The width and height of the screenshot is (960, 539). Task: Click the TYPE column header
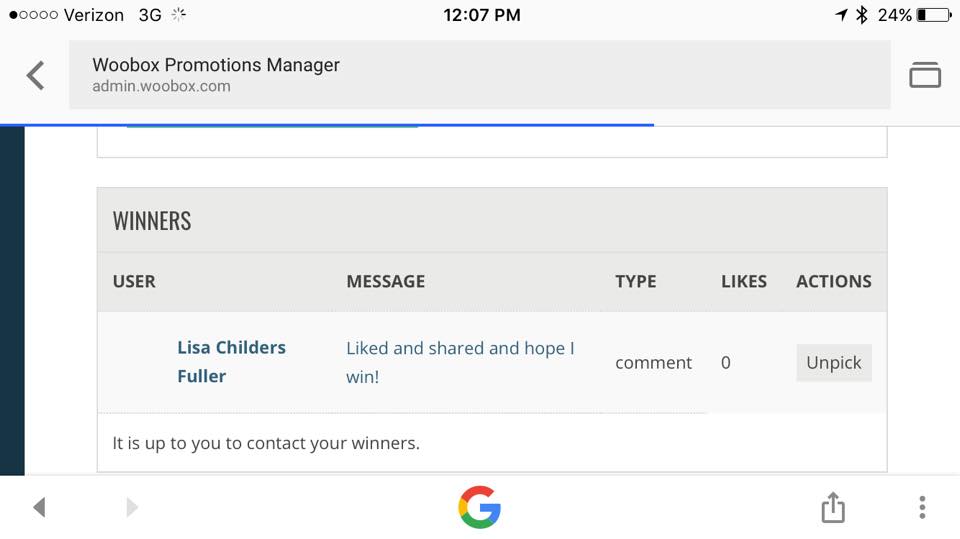point(636,281)
